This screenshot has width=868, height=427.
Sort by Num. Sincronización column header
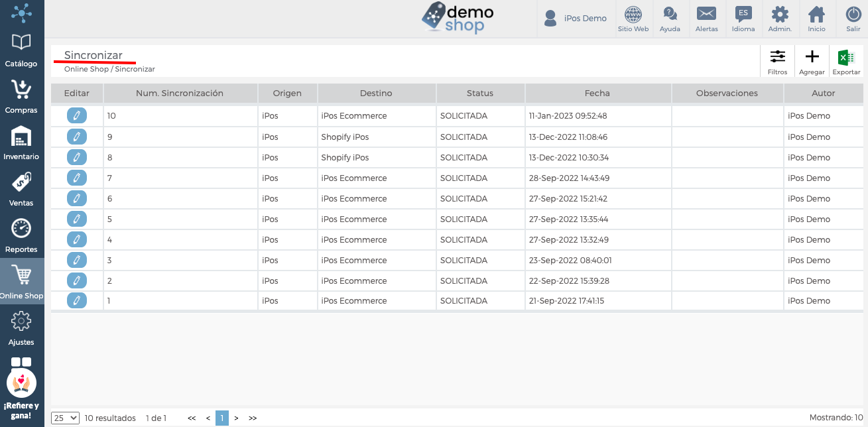[180, 93]
